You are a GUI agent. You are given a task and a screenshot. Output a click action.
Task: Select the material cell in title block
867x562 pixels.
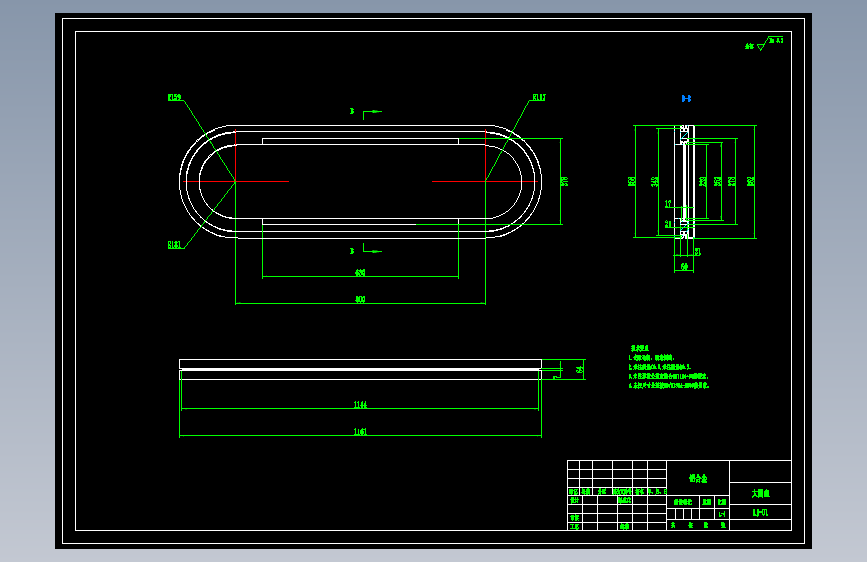click(x=698, y=478)
